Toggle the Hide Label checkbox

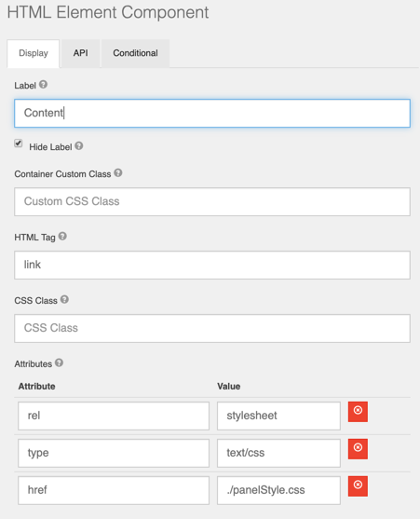pyautogui.click(x=19, y=143)
